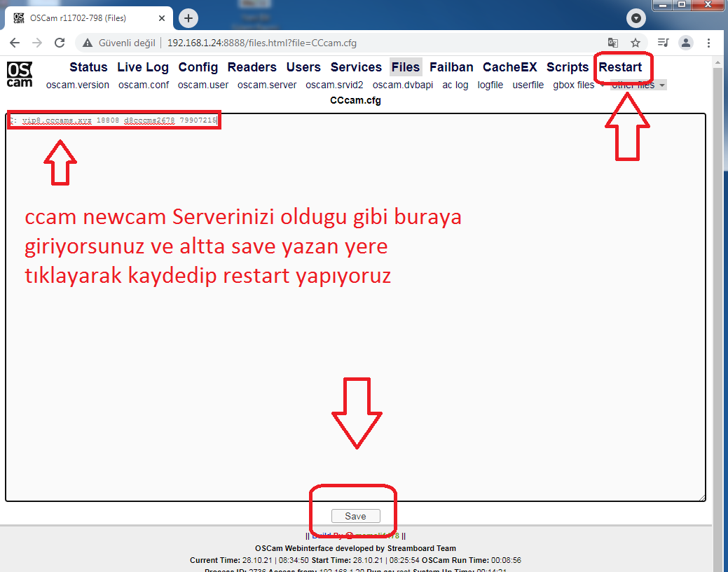The width and height of the screenshot is (728, 572).
Task: Click the textarea resize handle corner
Action: pos(702,498)
